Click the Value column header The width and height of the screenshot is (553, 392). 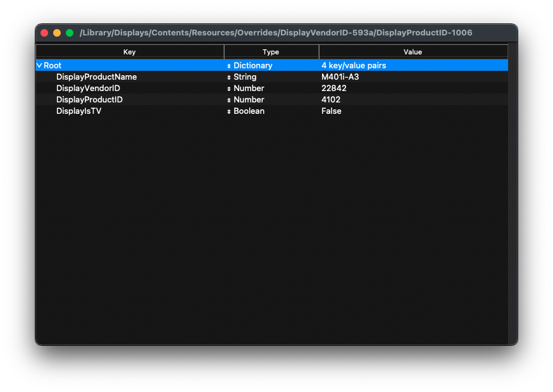tap(413, 52)
